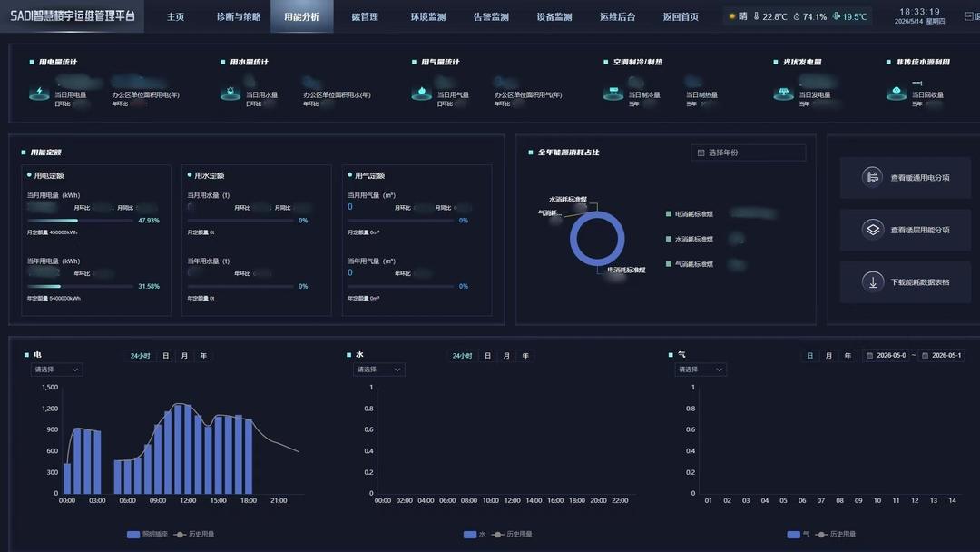Toggle 历史用量 line in gas chart legend
This screenshot has width=980, height=552.
coord(836,535)
